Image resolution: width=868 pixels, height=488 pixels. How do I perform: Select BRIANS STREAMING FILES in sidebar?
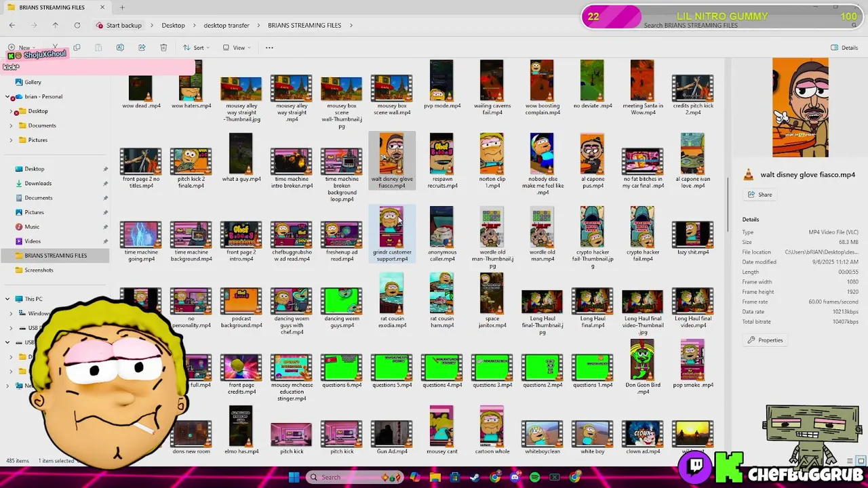[x=54, y=256]
